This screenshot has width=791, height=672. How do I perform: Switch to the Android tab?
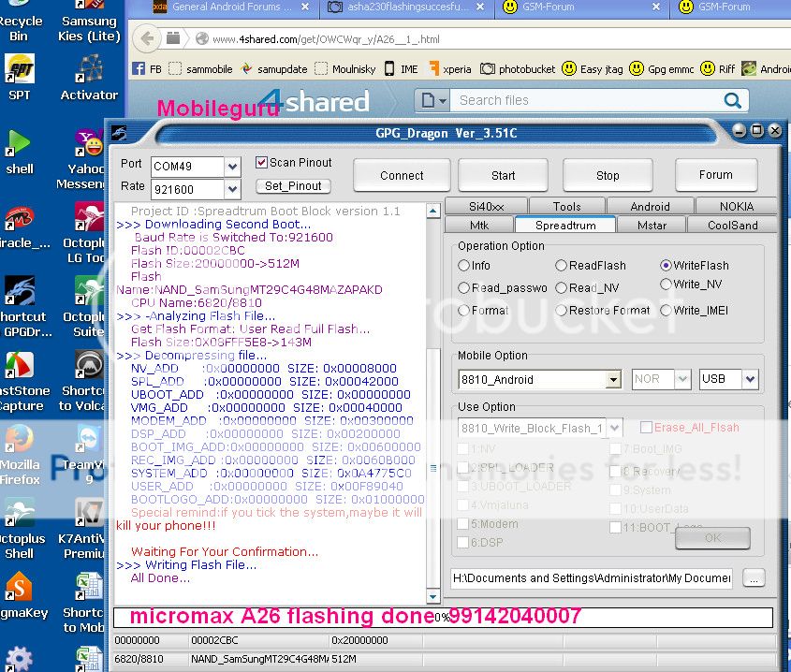pyautogui.click(x=651, y=206)
